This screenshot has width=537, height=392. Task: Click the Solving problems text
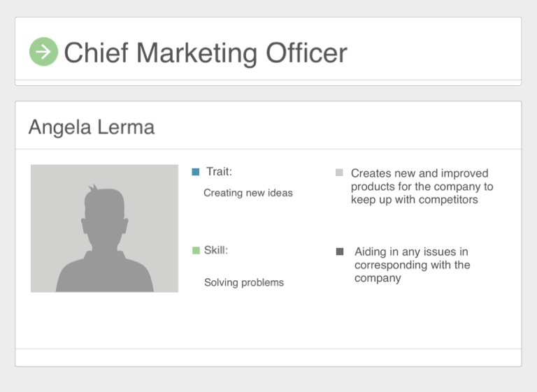[x=244, y=282]
